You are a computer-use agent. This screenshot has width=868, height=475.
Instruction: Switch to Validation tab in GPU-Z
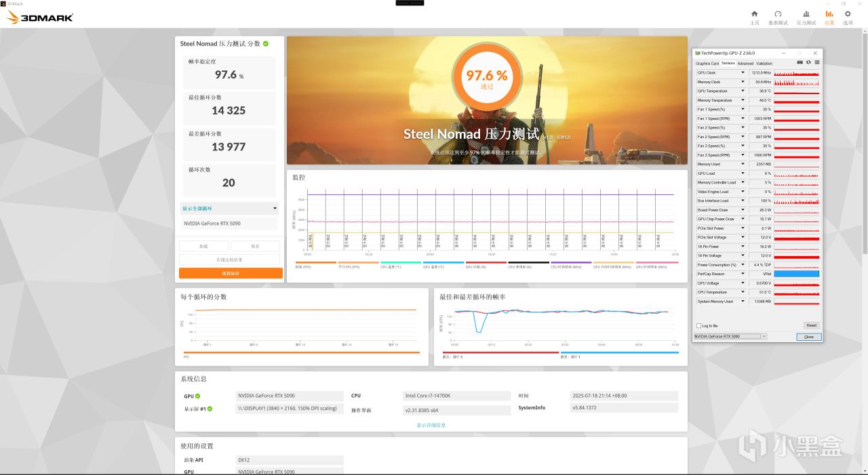click(764, 63)
